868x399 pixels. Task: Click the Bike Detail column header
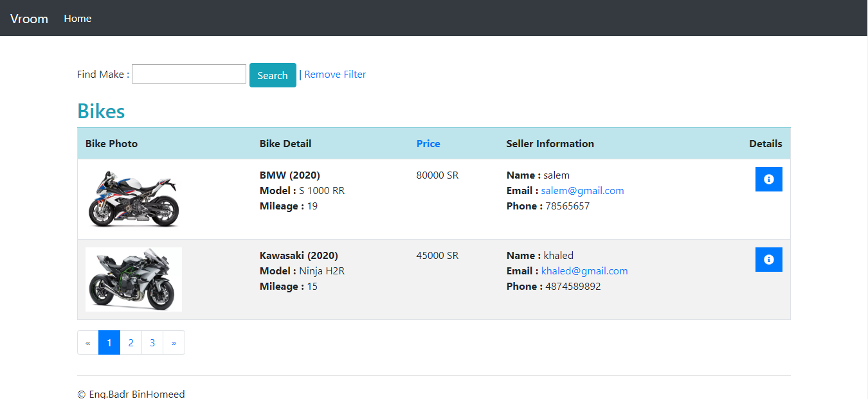(285, 143)
